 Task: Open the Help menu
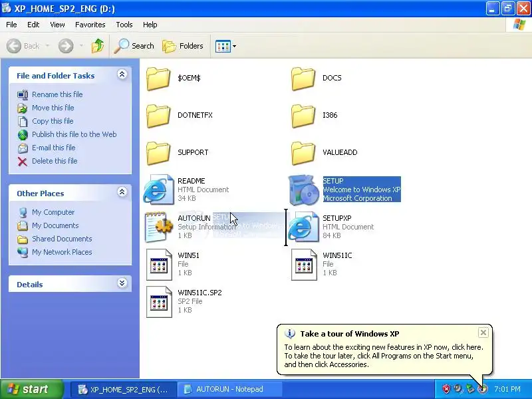pyautogui.click(x=150, y=25)
